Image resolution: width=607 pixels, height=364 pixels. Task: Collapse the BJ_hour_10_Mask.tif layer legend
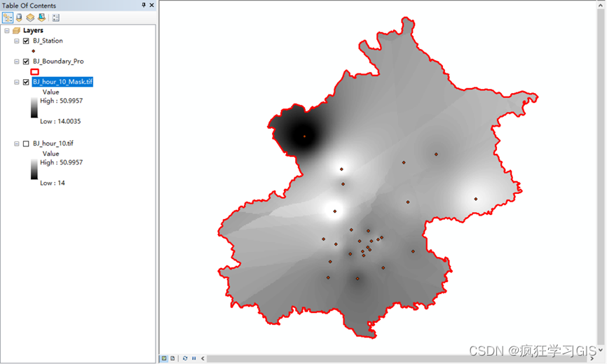(x=17, y=82)
